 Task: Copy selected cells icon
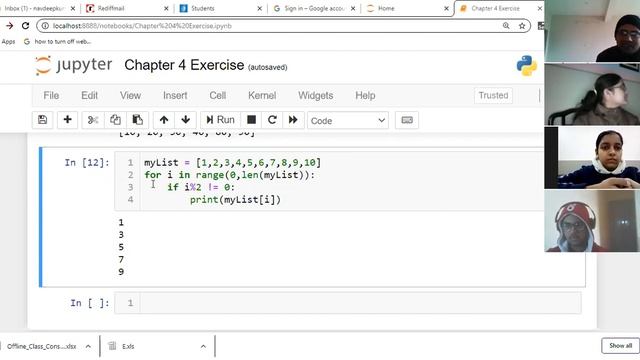pyautogui.click(x=115, y=120)
